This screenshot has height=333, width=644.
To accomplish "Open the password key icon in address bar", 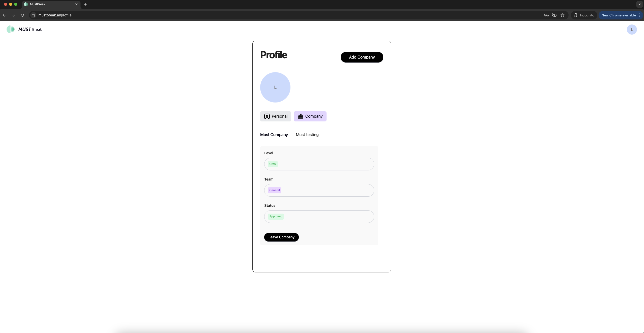I will click(x=546, y=15).
